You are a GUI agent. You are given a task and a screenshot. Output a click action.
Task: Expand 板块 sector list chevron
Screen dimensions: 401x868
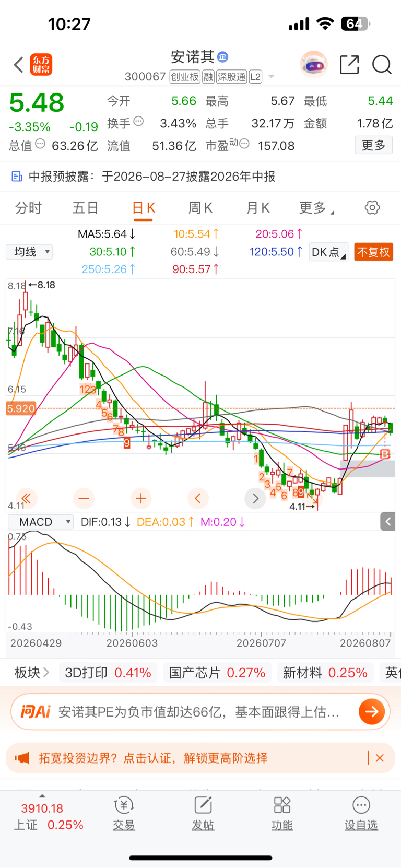[x=46, y=672]
